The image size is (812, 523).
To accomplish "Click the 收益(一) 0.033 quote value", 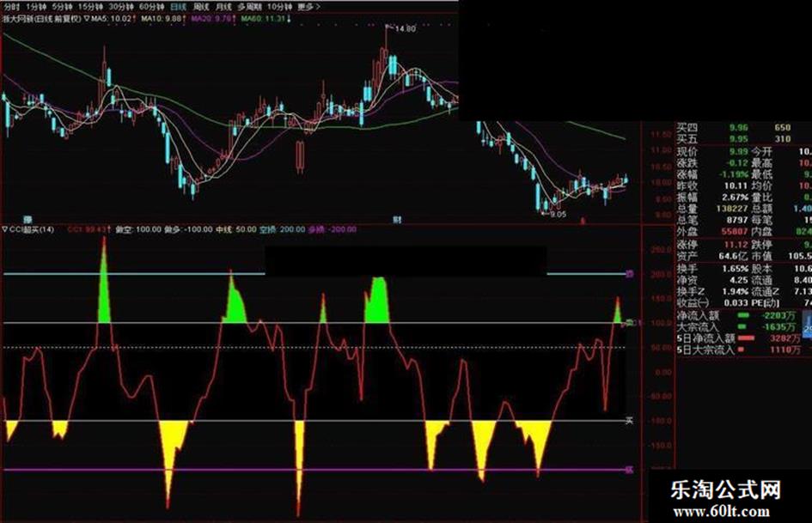I will click(736, 302).
